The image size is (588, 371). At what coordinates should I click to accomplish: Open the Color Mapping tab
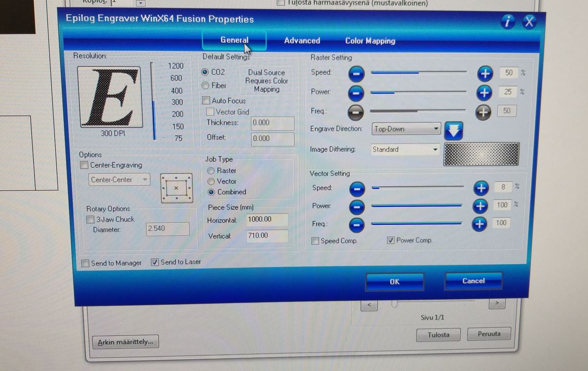370,41
